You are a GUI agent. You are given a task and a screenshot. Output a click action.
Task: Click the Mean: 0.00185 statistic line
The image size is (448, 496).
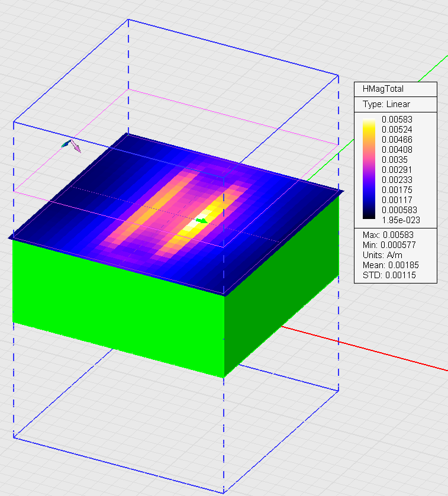click(390, 265)
